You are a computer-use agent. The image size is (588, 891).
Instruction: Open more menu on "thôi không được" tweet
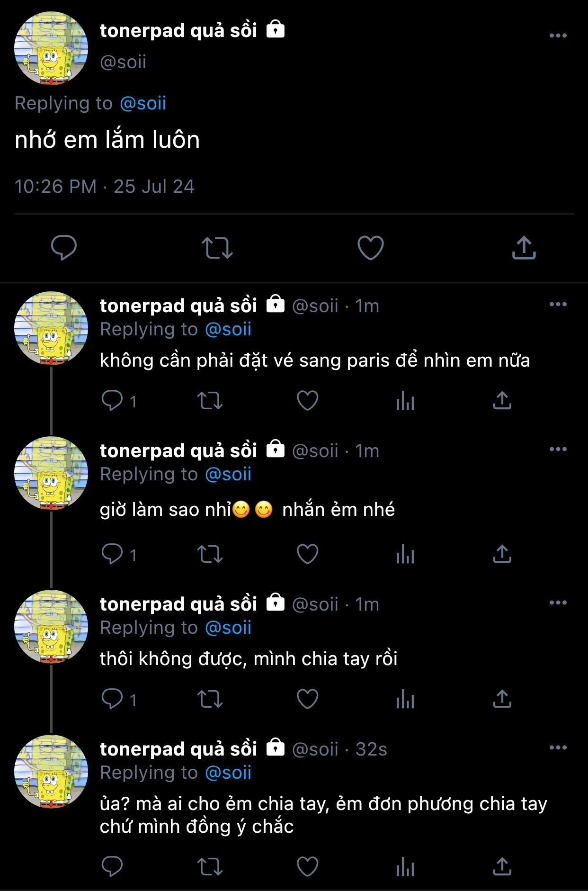pos(558,603)
